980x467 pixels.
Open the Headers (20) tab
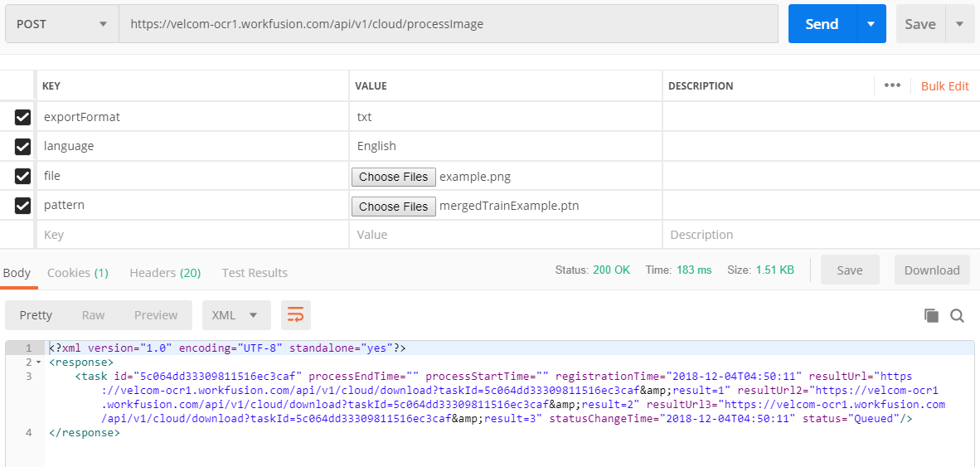coord(165,273)
